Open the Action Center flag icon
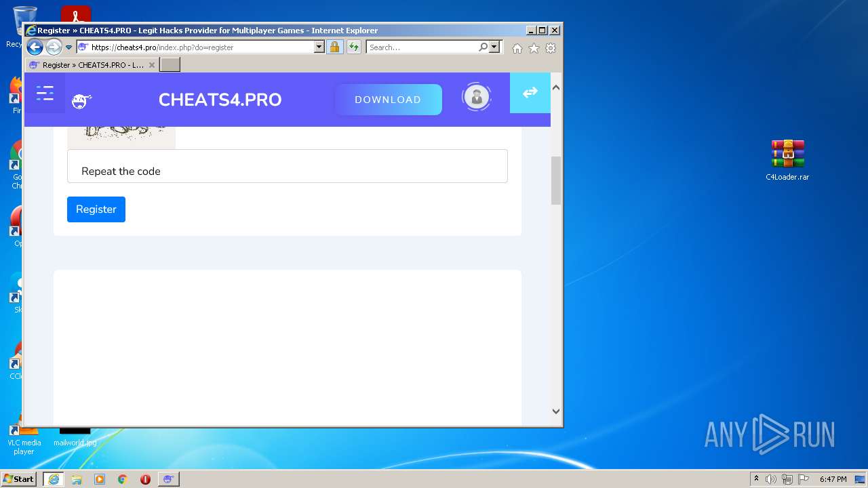Image resolution: width=868 pixels, height=488 pixels. (x=804, y=479)
